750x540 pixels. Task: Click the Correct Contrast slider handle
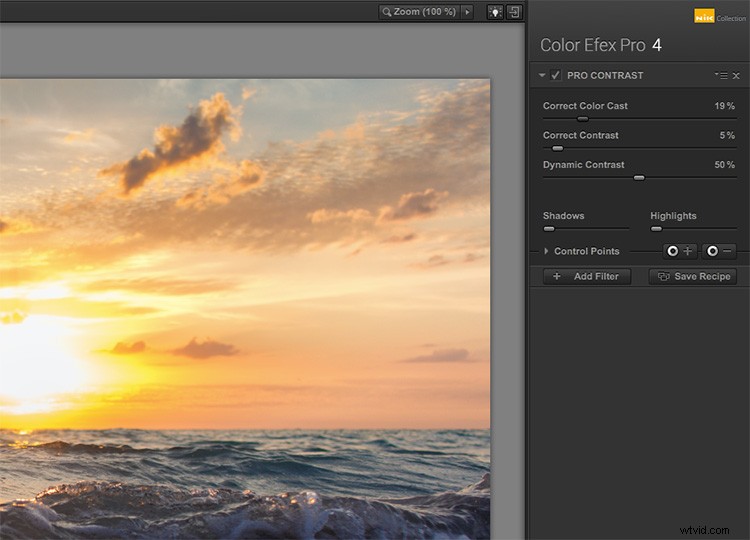pyautogui.click(x=557, y=148)
